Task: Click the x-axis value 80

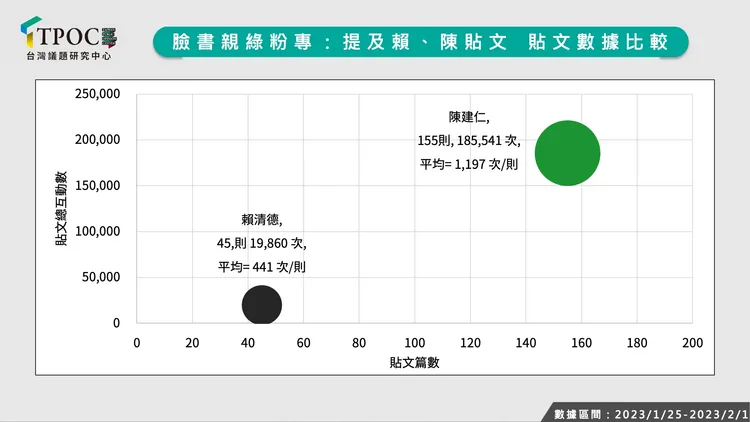Action: tap(359, 343)
